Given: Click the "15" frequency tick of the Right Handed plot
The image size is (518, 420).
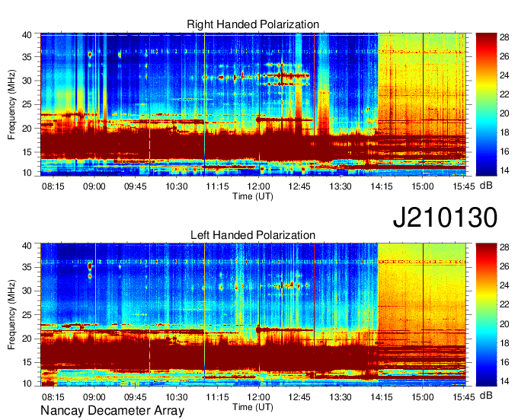Looking at the screenshot, I should coord(27,152).
